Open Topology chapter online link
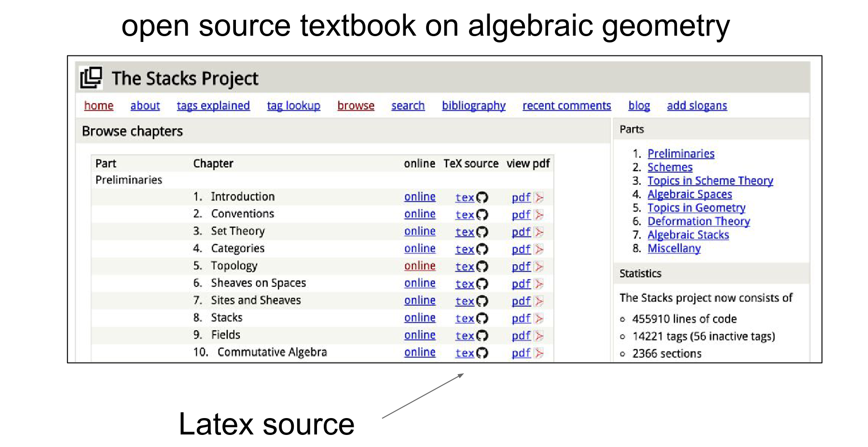Screen dimensions: 868x447 click(420, 266)
